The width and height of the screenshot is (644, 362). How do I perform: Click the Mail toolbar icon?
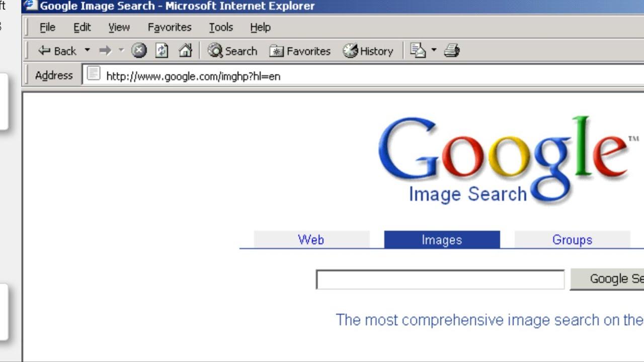tap(418, 50)
